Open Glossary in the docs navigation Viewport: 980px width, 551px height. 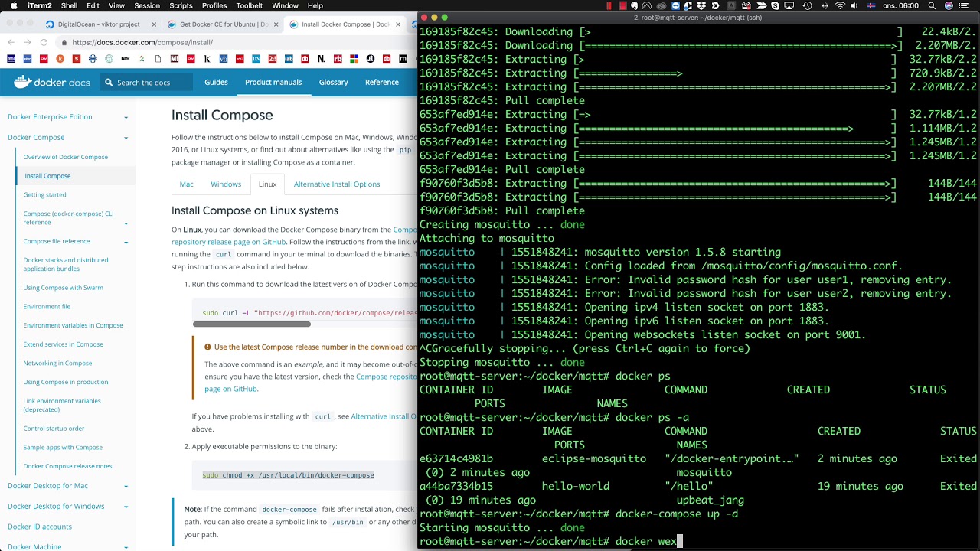click(x=333, y=82)
